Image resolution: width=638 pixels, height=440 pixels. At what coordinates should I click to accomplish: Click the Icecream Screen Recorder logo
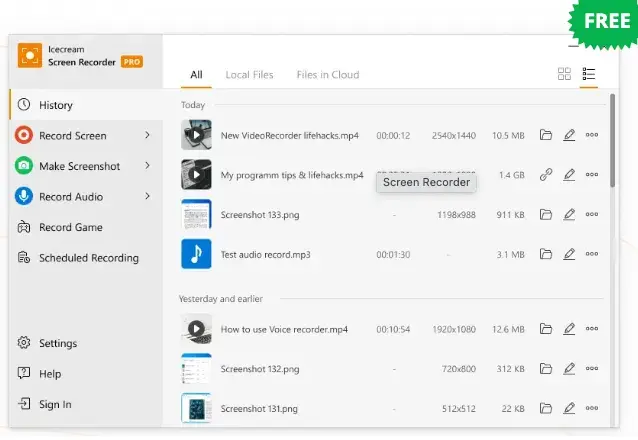pos(30,55)
